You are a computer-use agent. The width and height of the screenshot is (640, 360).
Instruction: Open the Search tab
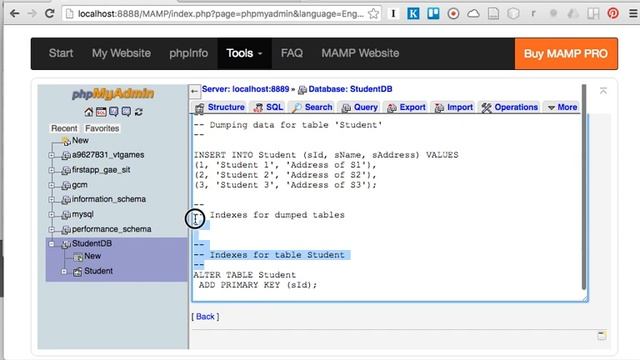click(x=312, y=107)
